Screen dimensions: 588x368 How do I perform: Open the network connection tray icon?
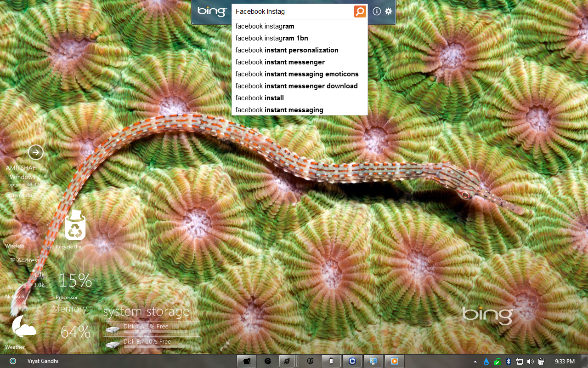coord(520,362)
